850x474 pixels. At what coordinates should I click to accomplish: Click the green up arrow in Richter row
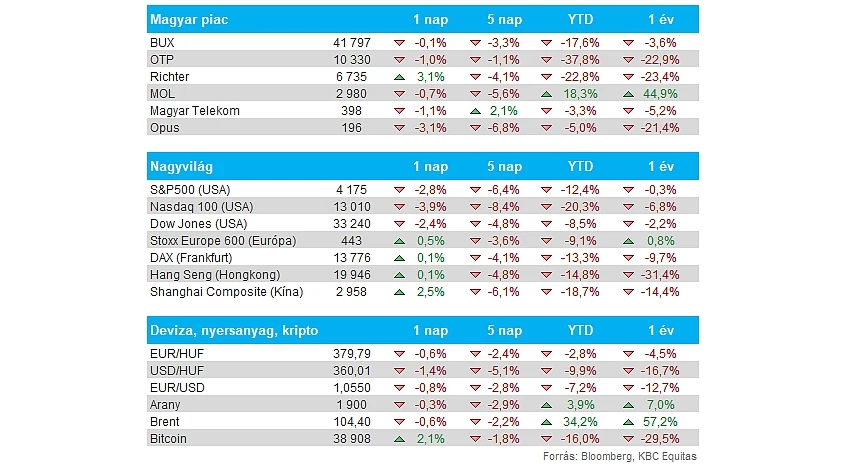(x=400, y=77)
